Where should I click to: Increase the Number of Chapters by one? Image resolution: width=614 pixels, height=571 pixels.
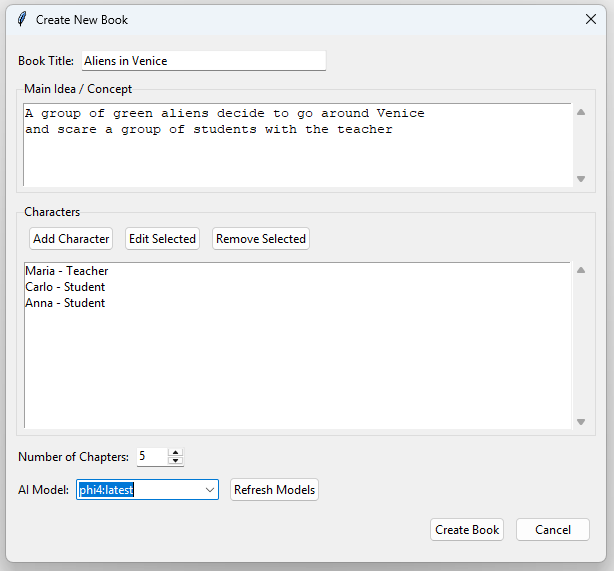click(x=175, y=452)
